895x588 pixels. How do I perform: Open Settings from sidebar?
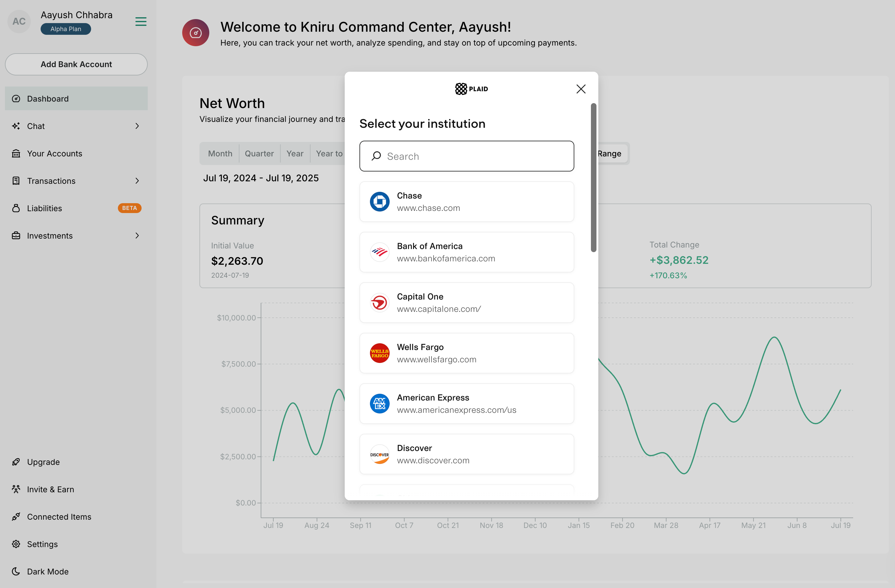tap(76, 544)
